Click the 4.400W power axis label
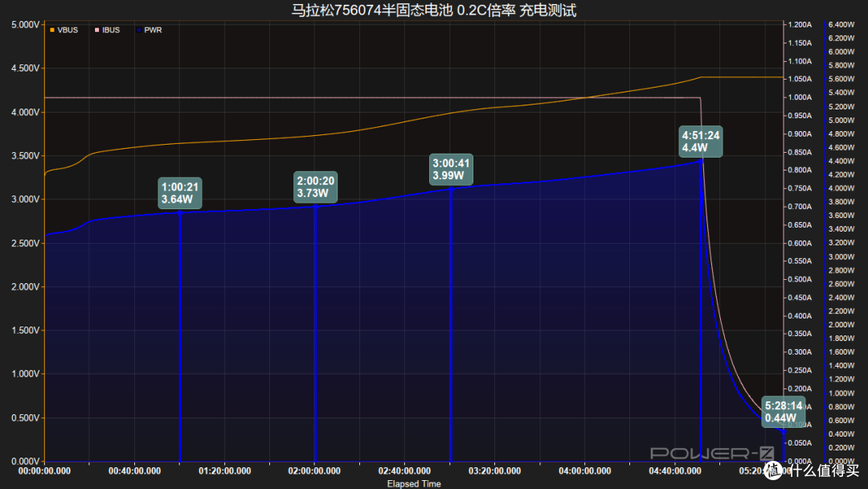The width and height of the screenshot is (868, 489). [x=841, y=161]
